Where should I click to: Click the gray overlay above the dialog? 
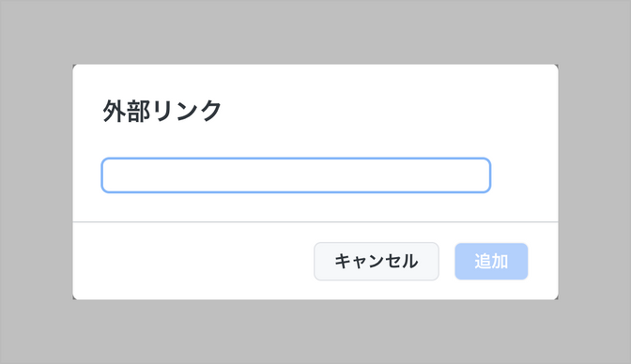tap(315, 32)
